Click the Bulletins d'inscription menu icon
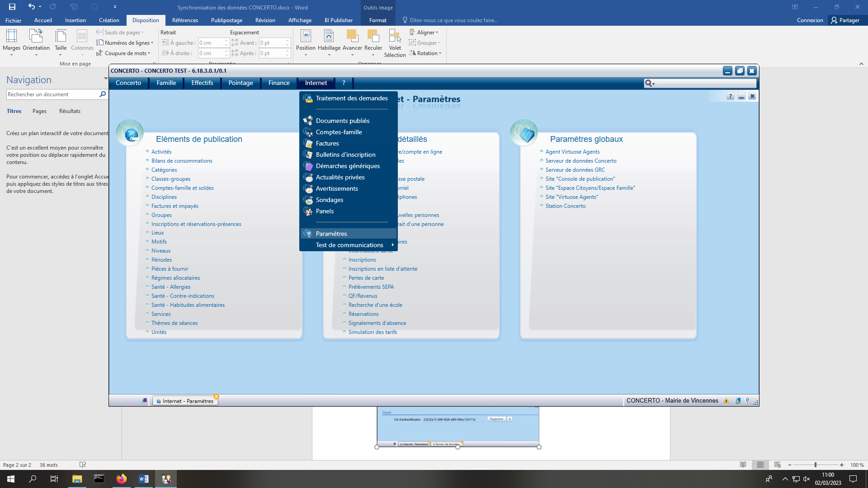The height and width of the screenshot is (488, 868). coord(308,155)
